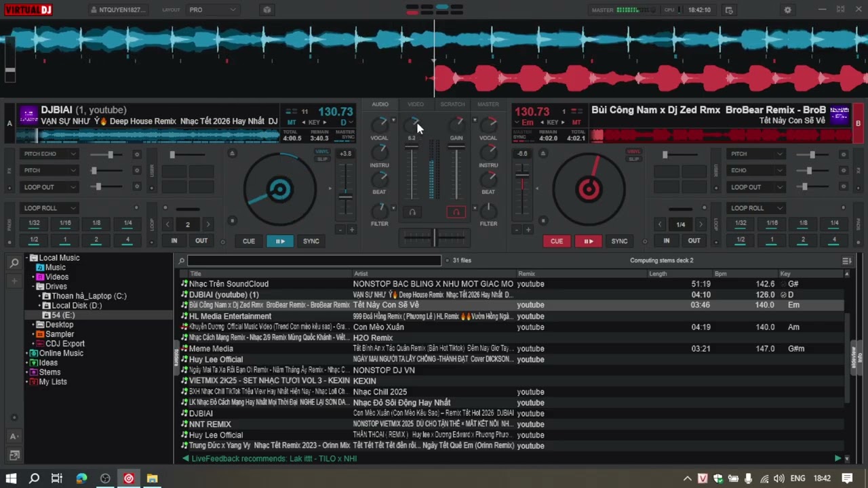Toggle SLIP mode on deck B
Screen dimensions: 868x488
pyautogui.click(x=633, y=159)
